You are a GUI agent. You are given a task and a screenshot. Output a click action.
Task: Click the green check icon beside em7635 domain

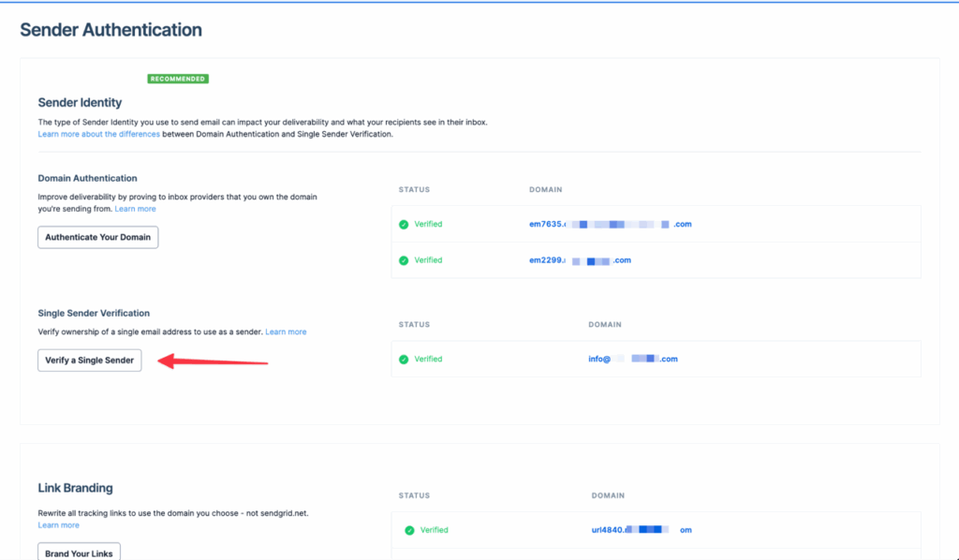404,225
